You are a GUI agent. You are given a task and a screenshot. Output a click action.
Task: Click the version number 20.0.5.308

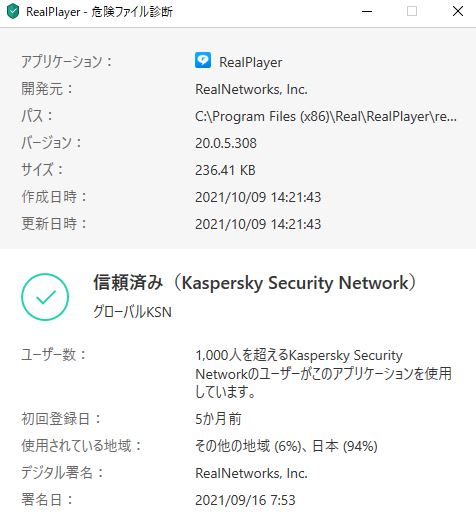[226, 143]
